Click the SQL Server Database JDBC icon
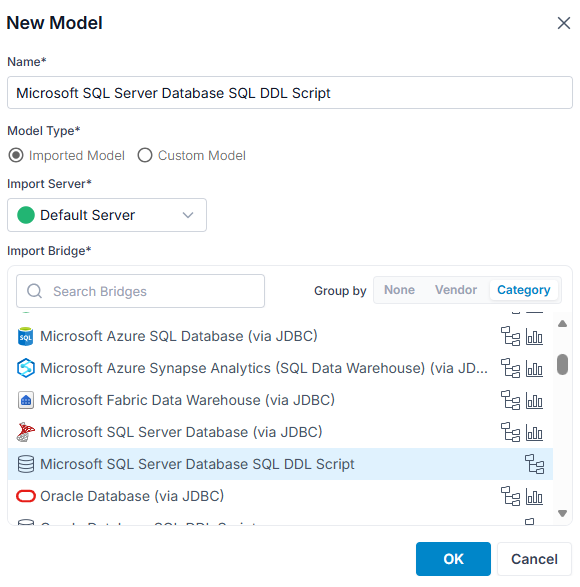 pos(25,432)
